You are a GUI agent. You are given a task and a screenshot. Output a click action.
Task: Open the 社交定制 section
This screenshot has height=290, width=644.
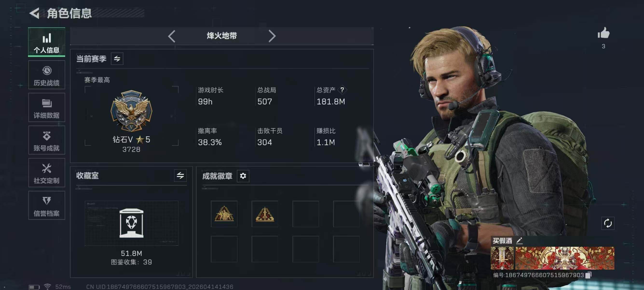click(47, 173)
